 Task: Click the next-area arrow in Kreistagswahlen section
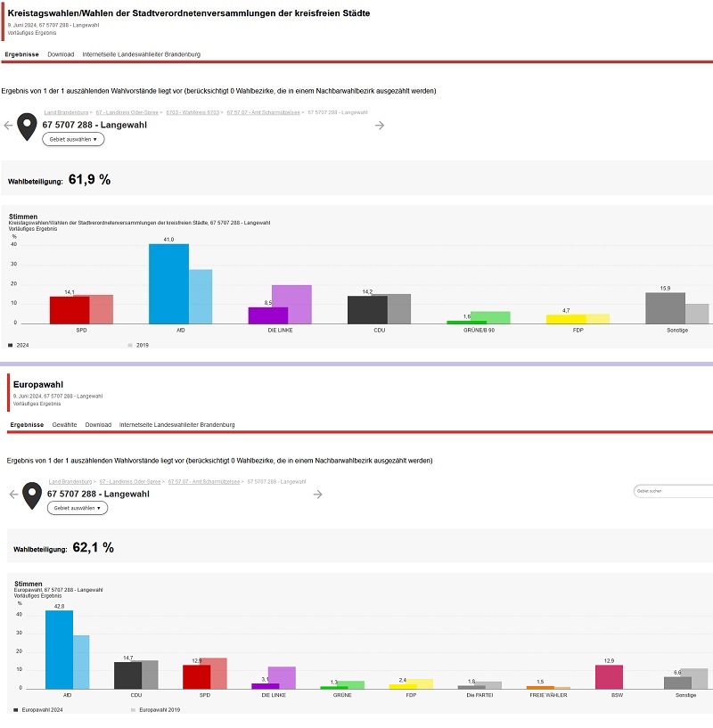coord(380,126)
